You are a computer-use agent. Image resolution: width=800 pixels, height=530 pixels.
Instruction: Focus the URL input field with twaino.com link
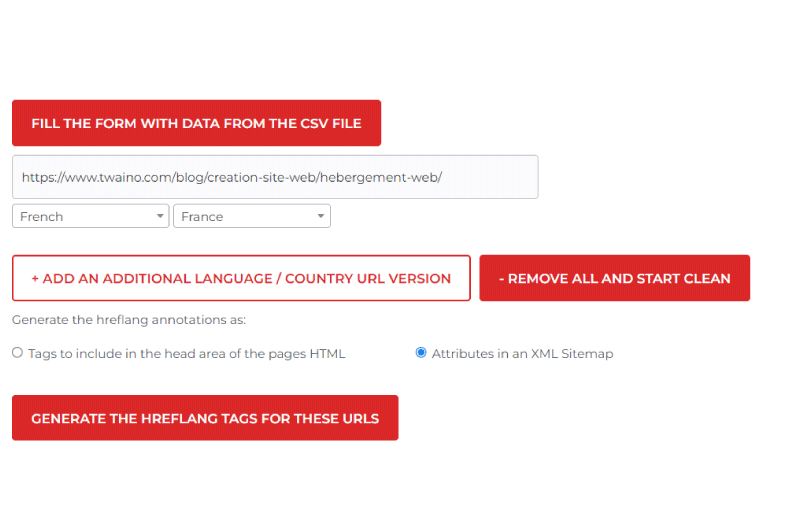[x=275, y=177]
